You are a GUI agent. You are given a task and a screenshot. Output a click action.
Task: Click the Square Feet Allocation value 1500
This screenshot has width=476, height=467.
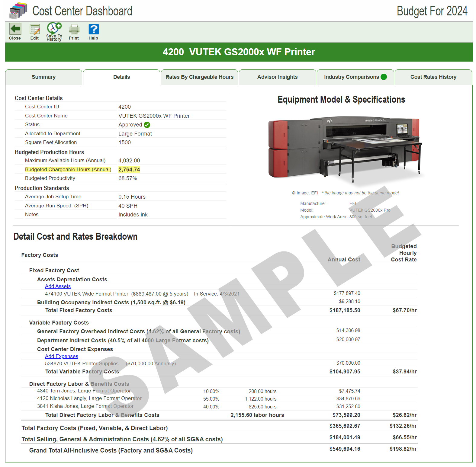pyautogui.click(x=124, y=142)
